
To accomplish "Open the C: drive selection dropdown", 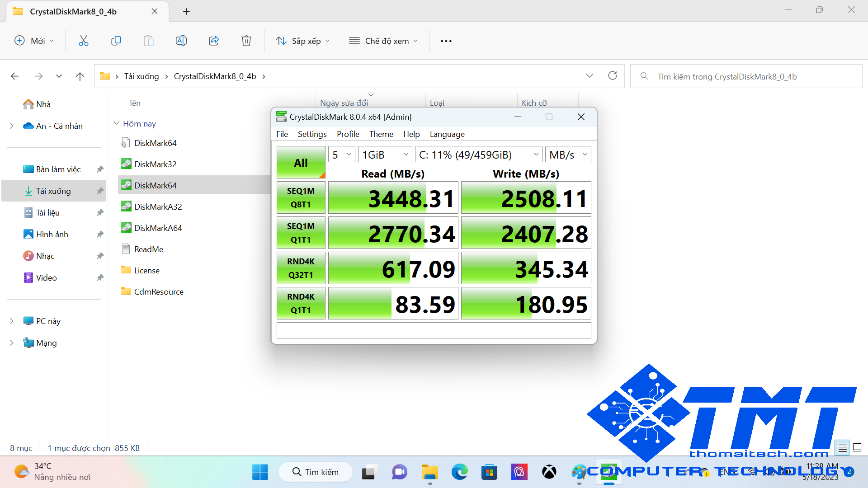I will 478,155.
